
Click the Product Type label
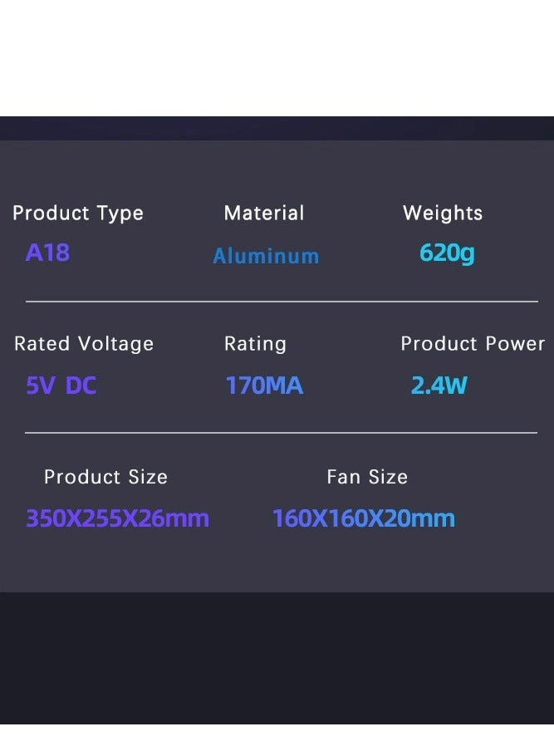pos(78,214)
